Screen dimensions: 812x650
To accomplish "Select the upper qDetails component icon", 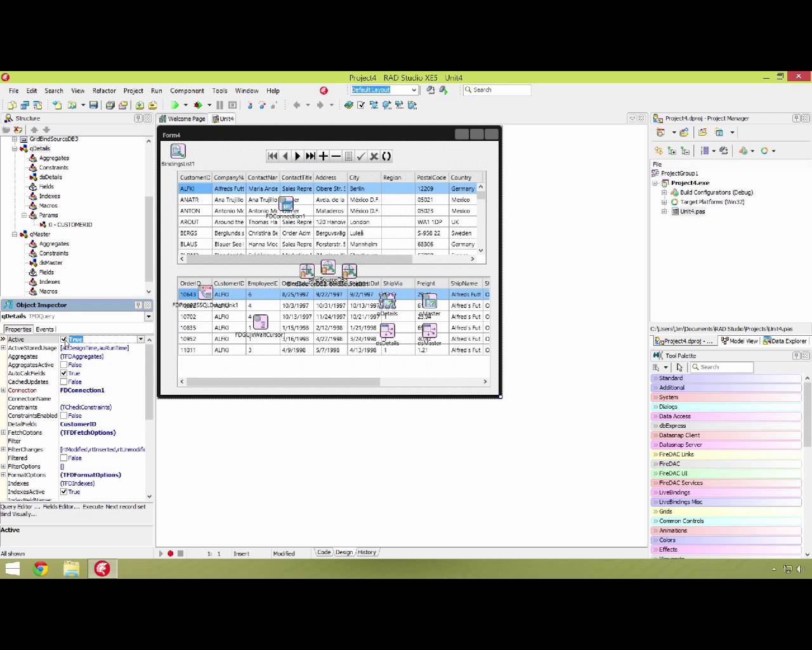I will click(x=387, y=301).
